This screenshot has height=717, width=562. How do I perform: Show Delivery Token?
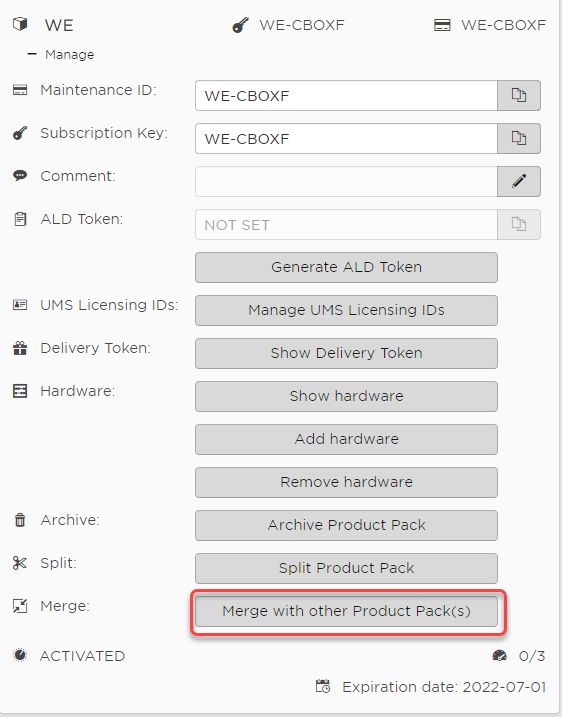[x=346, y=353]
